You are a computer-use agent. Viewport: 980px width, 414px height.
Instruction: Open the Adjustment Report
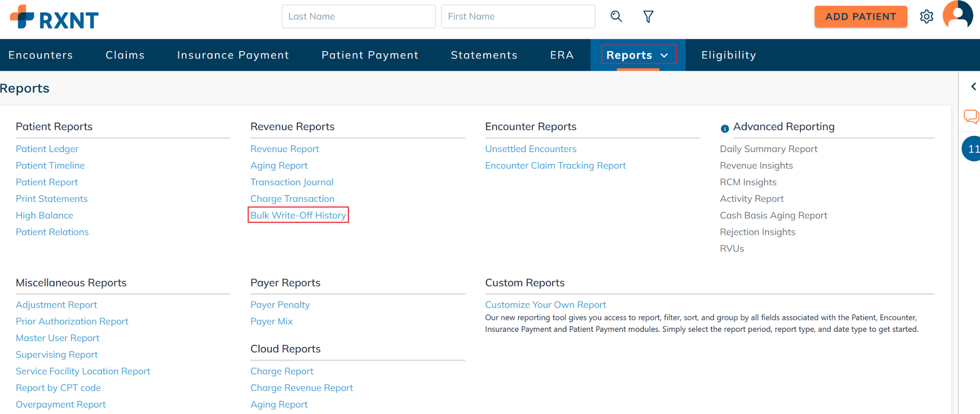[x=56, y=305]
